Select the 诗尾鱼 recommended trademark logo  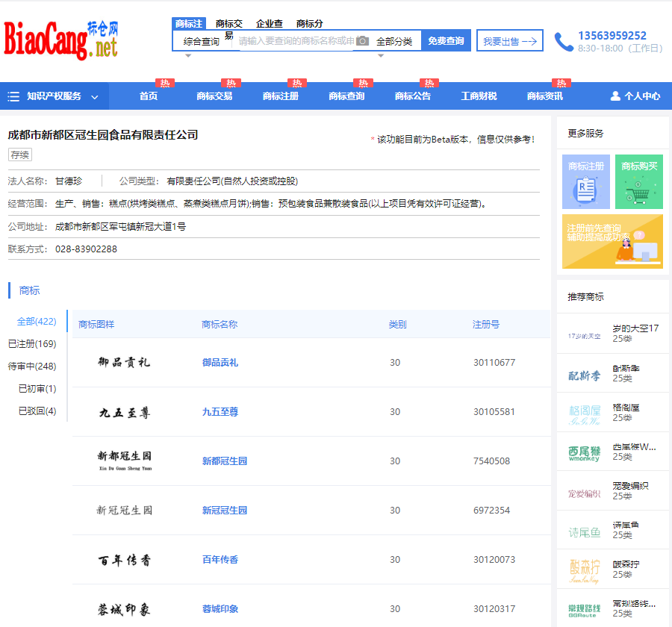click(x=584, y=533)
